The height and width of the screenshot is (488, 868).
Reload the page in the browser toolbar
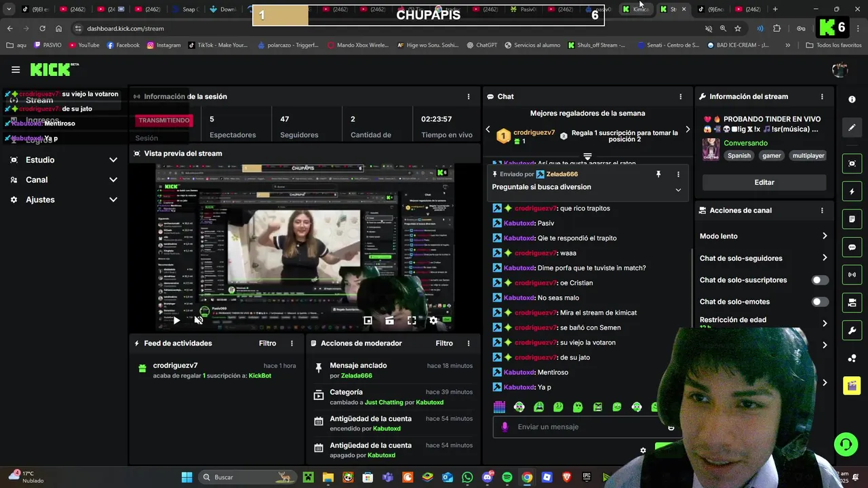pyautogui.click(x=42, y=28)
